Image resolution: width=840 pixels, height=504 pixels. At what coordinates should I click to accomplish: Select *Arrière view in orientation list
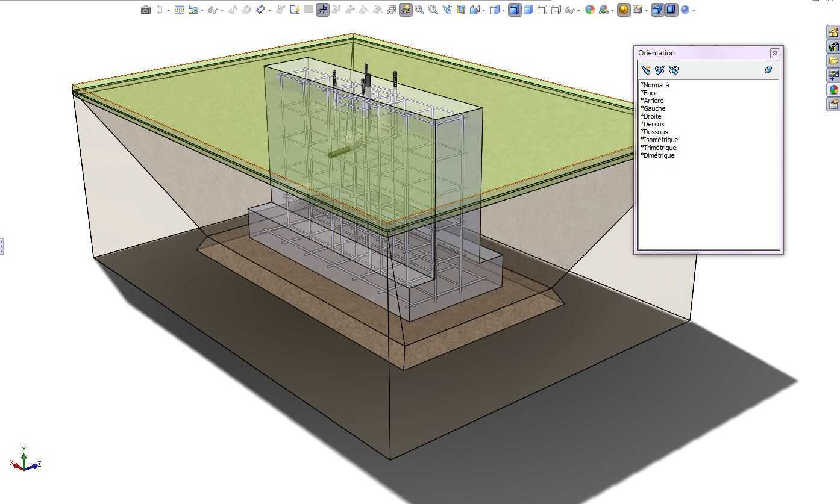click(x=652, y=101)
